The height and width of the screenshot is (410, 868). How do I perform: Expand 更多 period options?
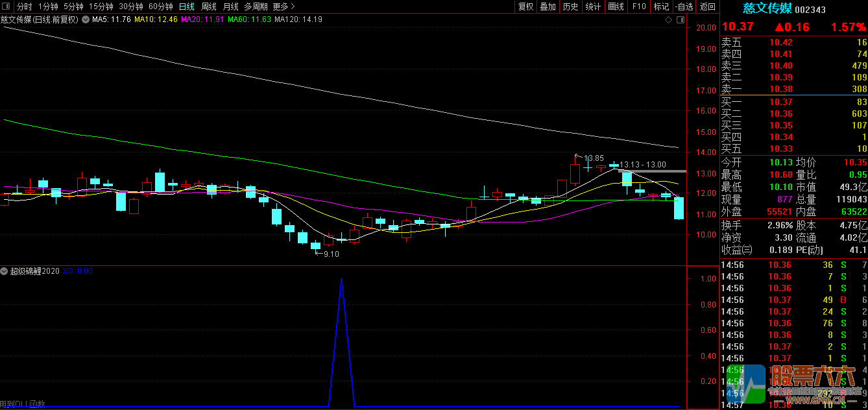[x=283, y=6]
